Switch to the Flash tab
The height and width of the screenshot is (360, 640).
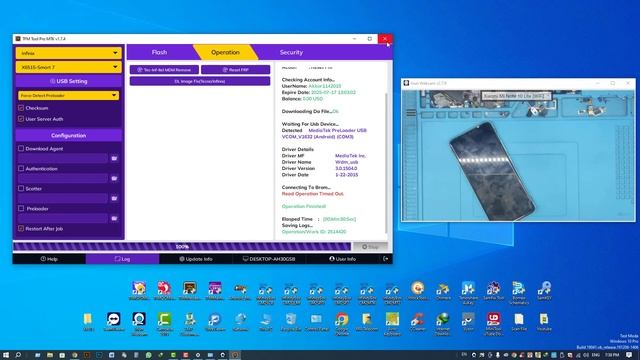coord(159,52)
